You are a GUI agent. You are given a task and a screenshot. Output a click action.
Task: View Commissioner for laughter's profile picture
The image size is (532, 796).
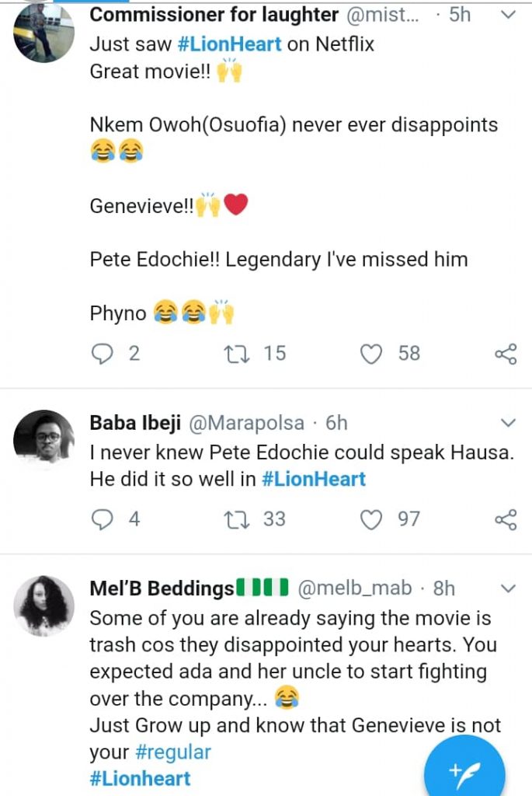tap(44, 32)
